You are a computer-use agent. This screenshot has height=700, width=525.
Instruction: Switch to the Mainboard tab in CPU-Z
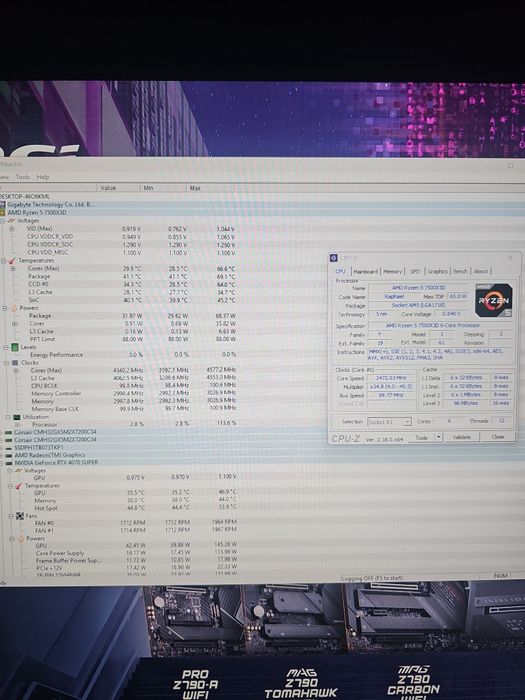click(366, 271)
